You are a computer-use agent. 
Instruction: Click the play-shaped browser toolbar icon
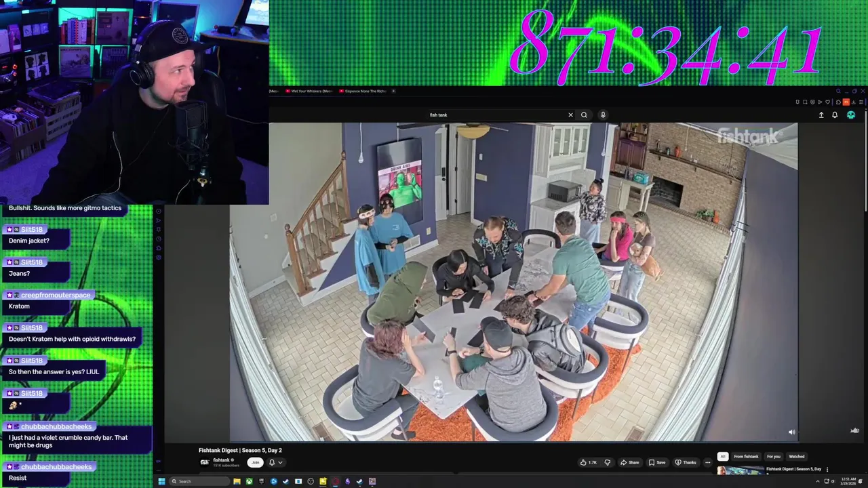tap(820, 102)
